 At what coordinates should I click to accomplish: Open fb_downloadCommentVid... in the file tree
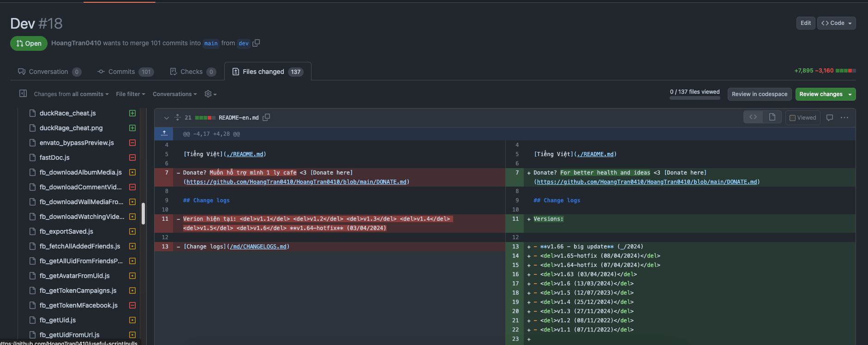pyautogui.click(x=81, y=187)
